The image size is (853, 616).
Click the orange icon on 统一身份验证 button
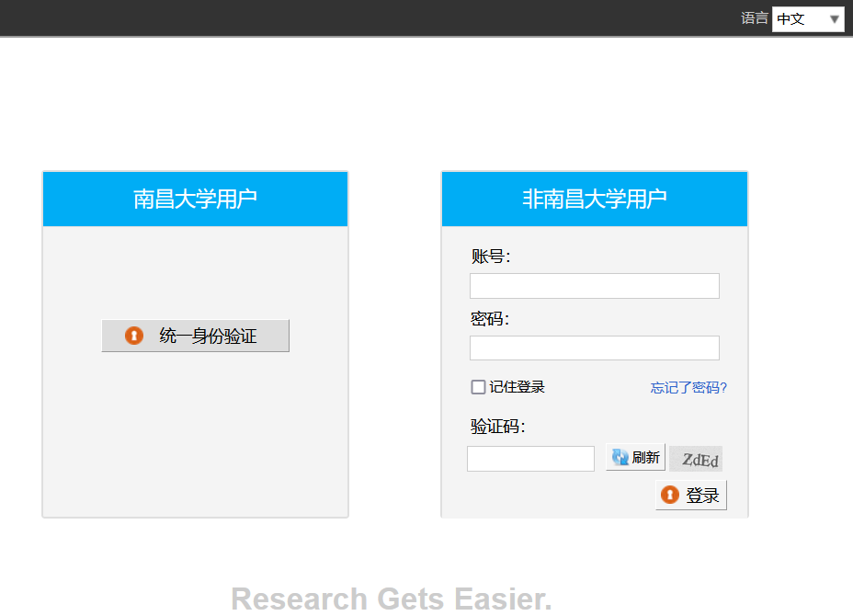pos(134,336)
